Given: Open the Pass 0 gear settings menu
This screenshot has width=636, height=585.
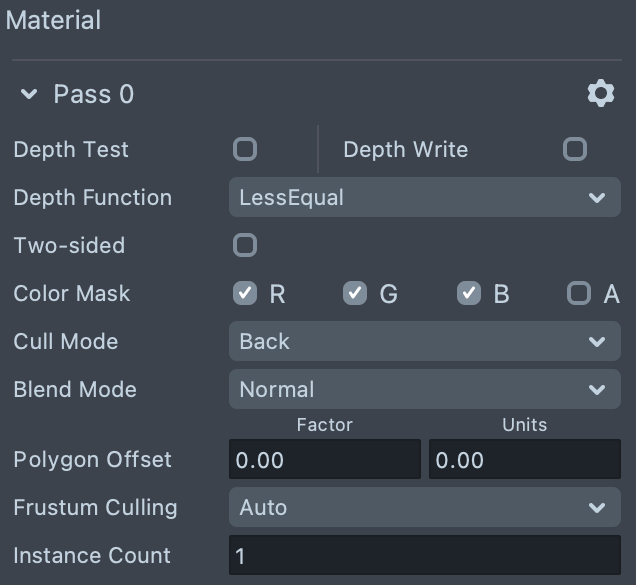Looking at the screenshot, I should tap(600, 94).
